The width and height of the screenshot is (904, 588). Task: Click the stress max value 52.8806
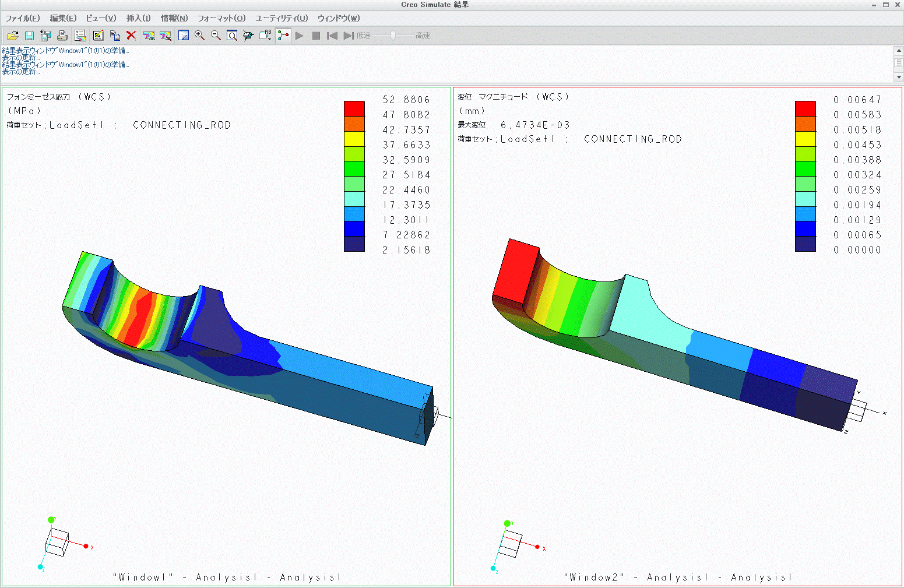406,100
